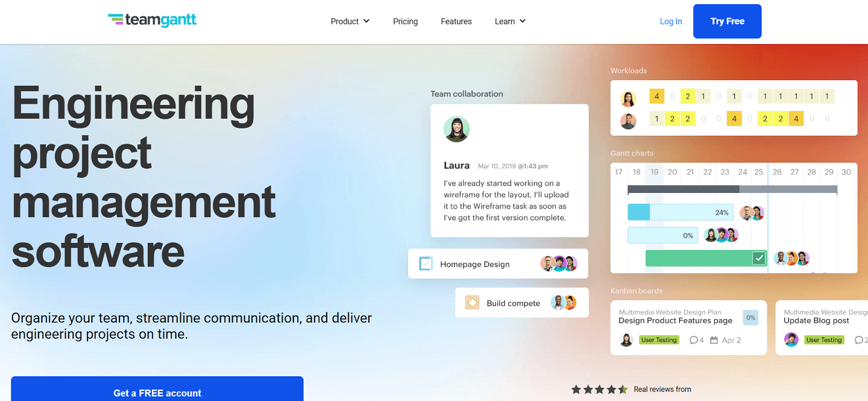The image size is (868, 401).
Task: Select the Features menu item
Action: click(x=456, y=21)
